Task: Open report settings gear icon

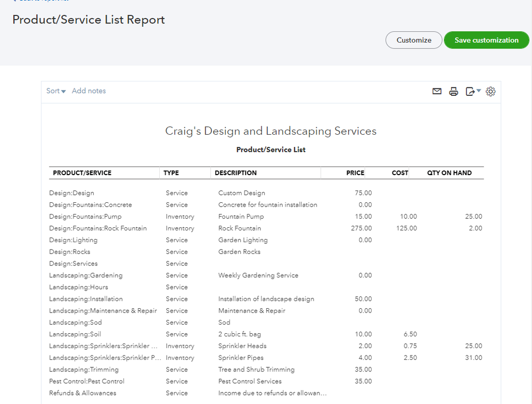Action: (x=491, y=92)
